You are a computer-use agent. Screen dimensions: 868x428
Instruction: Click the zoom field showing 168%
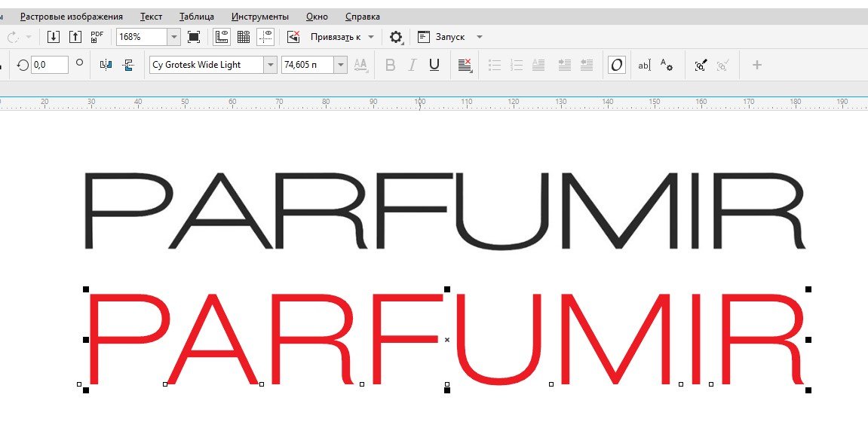[143, 37]
